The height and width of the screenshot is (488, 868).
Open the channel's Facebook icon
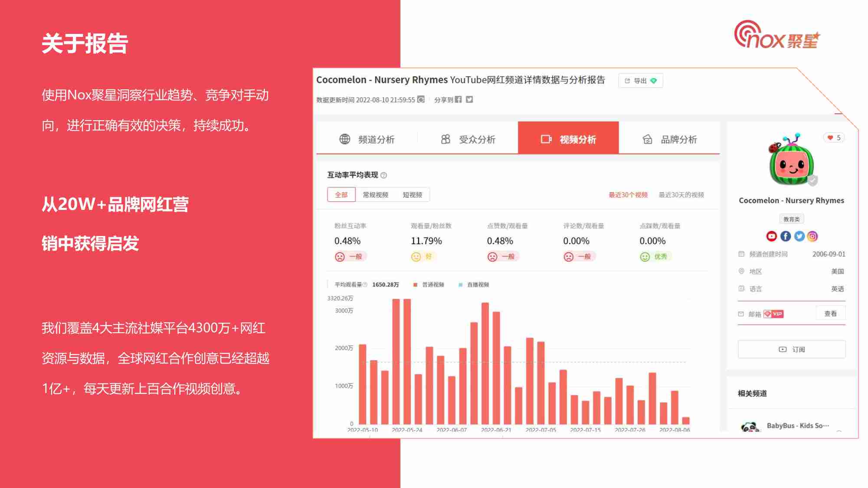(x=785, y=236)
